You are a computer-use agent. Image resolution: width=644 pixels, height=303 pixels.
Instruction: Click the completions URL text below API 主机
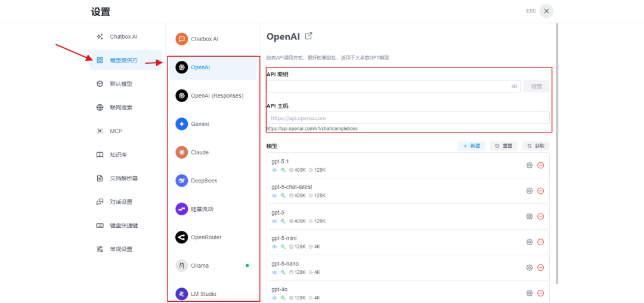click(x=312, y=128)
